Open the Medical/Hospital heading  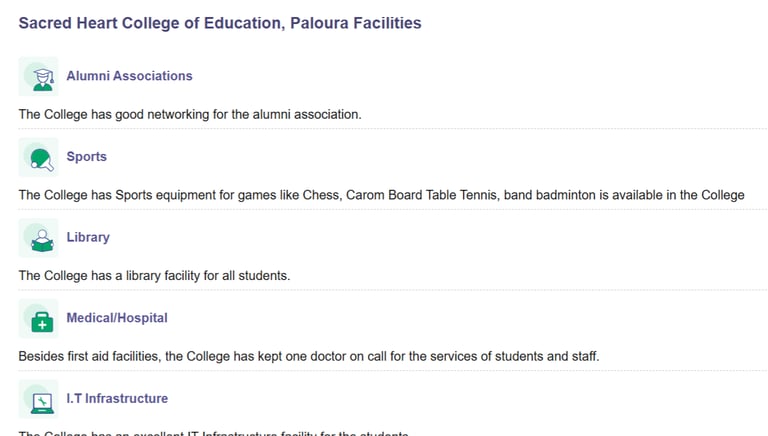pyautogui.click(x=117, y=318)
